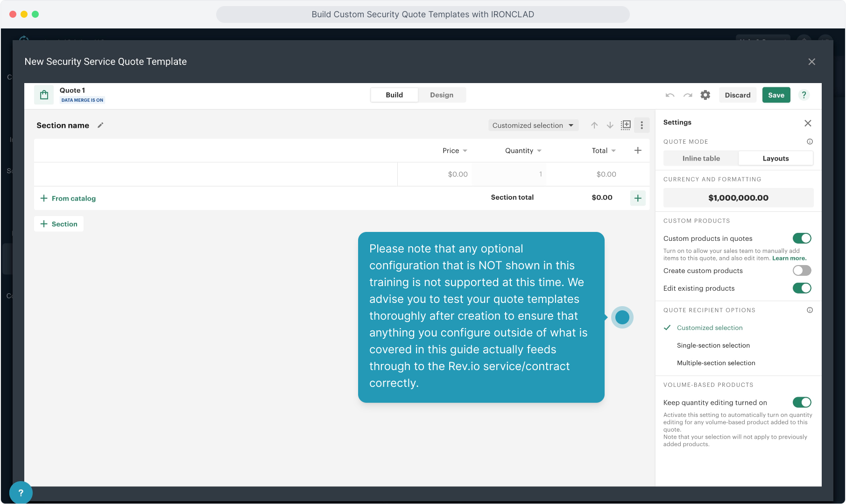846x504 pixels.
Task: Open section three-dot options menu
Action: point(642,126)
